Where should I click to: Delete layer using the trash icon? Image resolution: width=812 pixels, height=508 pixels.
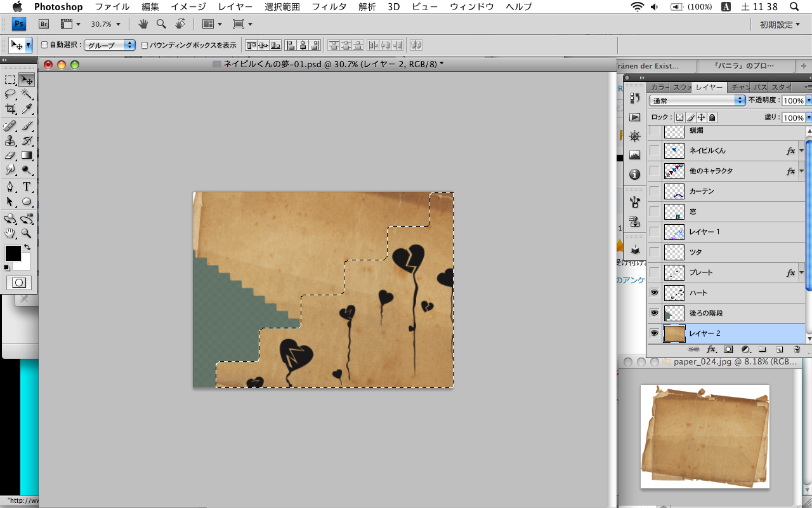tap(797, 349)
